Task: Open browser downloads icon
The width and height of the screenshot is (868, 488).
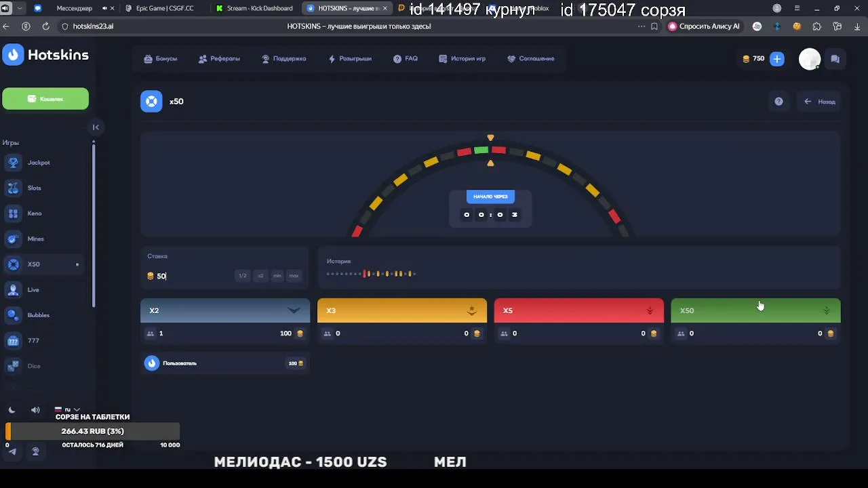Action: click(x=857, y=26)
